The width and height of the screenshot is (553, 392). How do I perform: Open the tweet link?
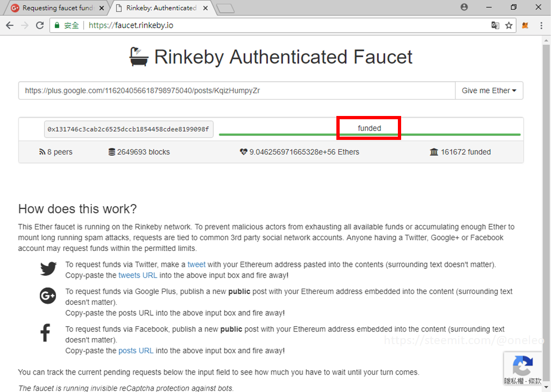[196, 265]
